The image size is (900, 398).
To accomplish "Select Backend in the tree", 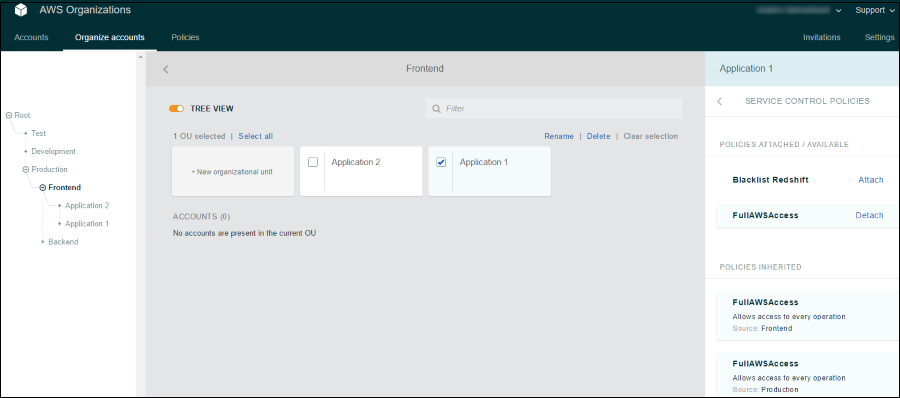I will click(63, 242).
